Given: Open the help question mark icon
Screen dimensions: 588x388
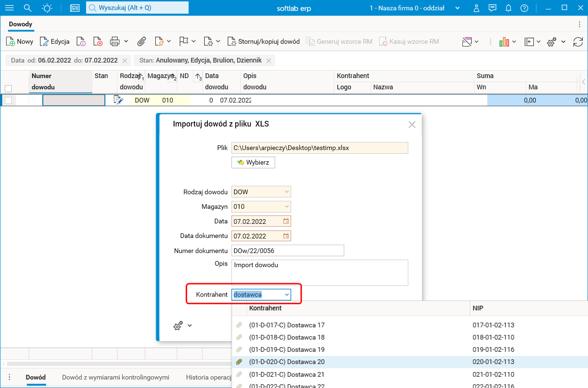Looking at the screenshot, I should [x=524, y=8].
